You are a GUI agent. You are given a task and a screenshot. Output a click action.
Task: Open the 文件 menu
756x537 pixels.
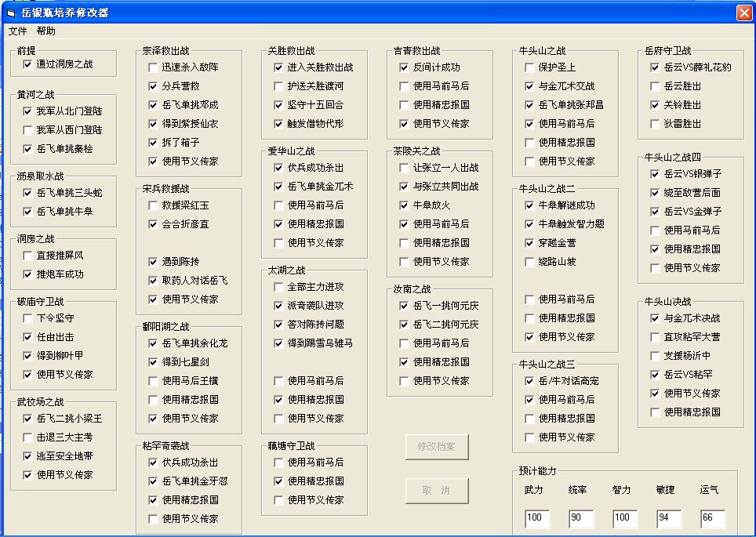coord(18,31)
